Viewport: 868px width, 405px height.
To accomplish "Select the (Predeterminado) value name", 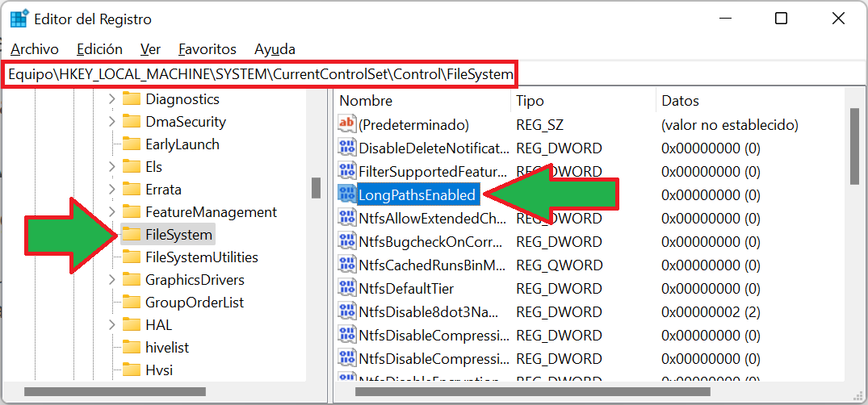I will (413, 125).
